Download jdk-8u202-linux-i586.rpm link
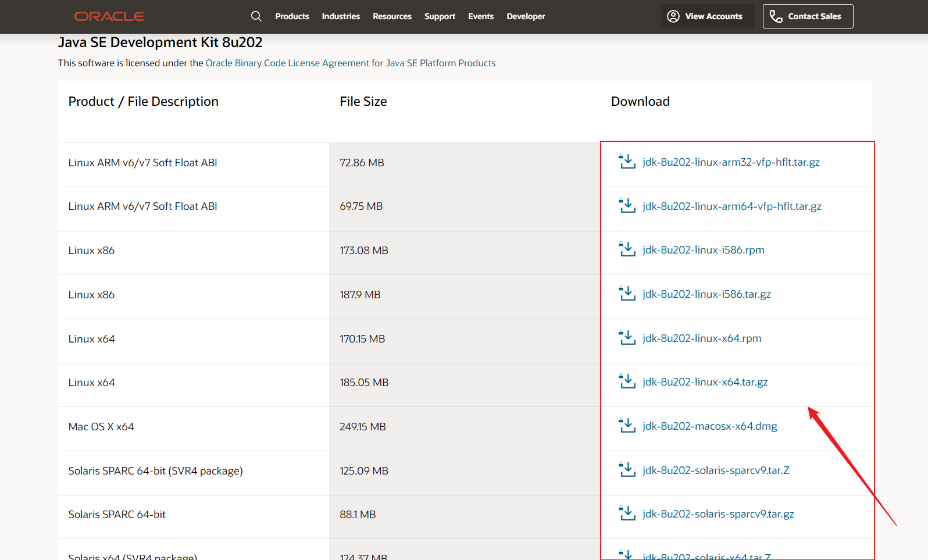This screenshot has width=928, height=560. [x=704, y=250]
